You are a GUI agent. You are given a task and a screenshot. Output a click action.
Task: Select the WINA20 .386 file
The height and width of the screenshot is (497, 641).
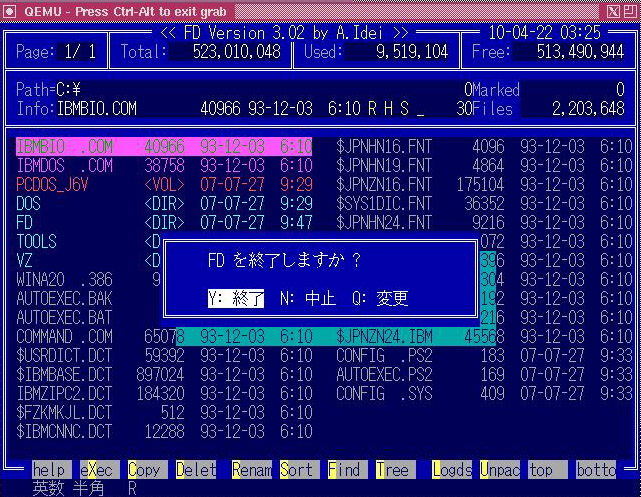tap(88, 280)
